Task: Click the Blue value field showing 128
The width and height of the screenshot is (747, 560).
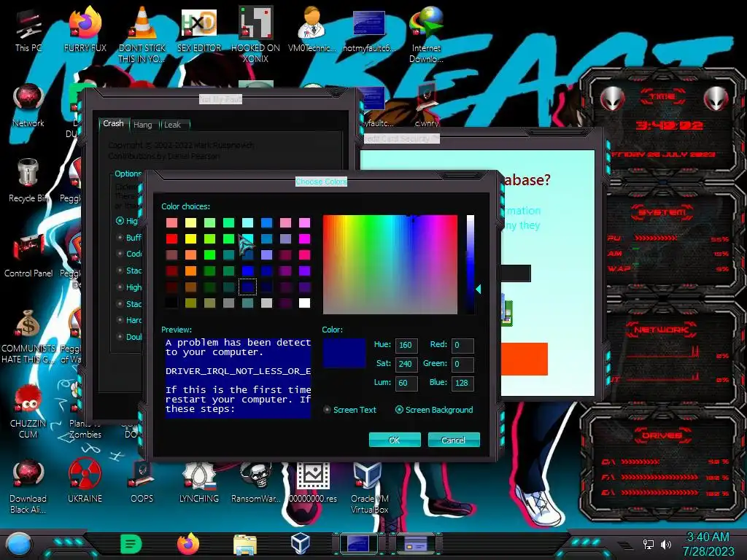Action: tap(462, 384)
